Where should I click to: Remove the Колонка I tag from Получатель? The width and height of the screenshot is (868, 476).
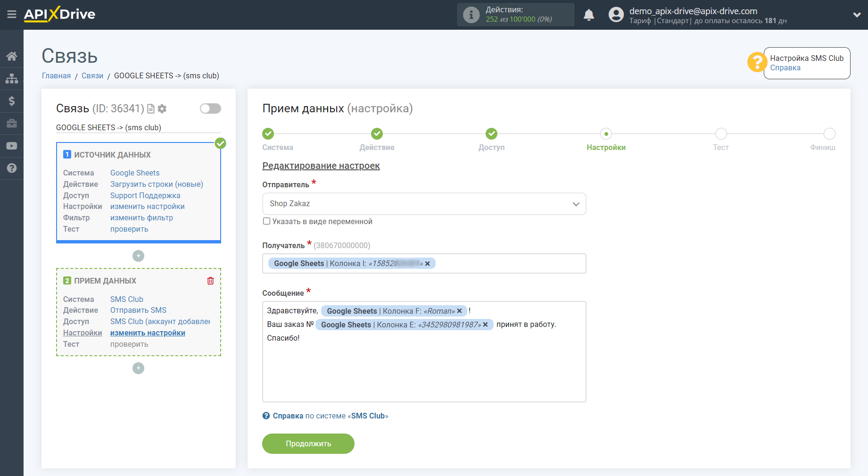tap(427, 264)
